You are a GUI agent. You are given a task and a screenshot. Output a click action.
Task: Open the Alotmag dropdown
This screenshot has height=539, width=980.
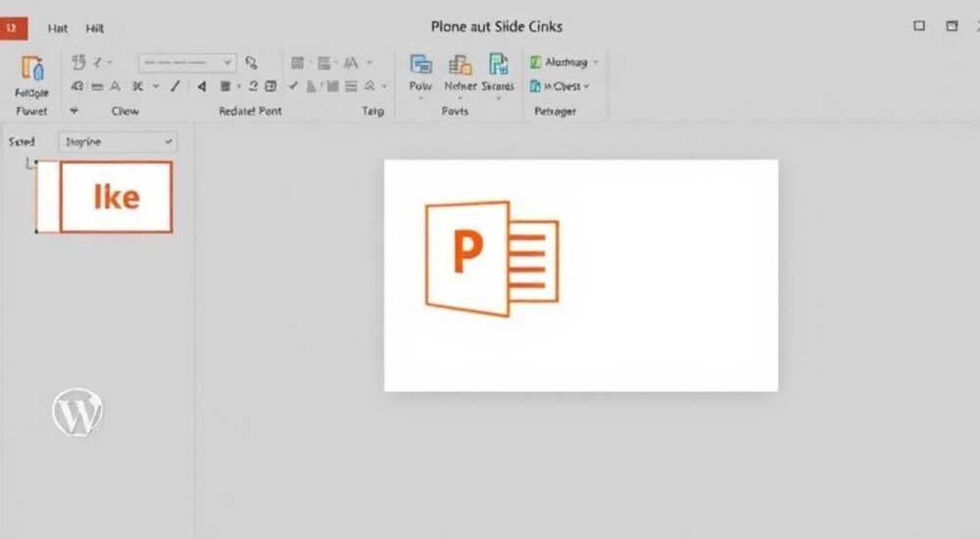[x=563, y=62]
